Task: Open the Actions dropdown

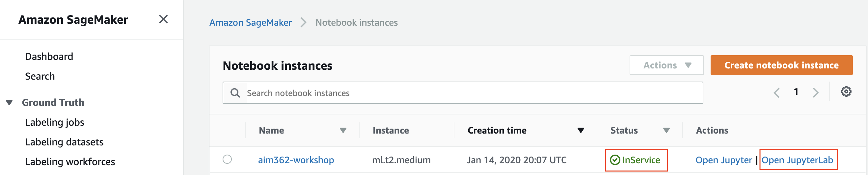Action: 666,65
